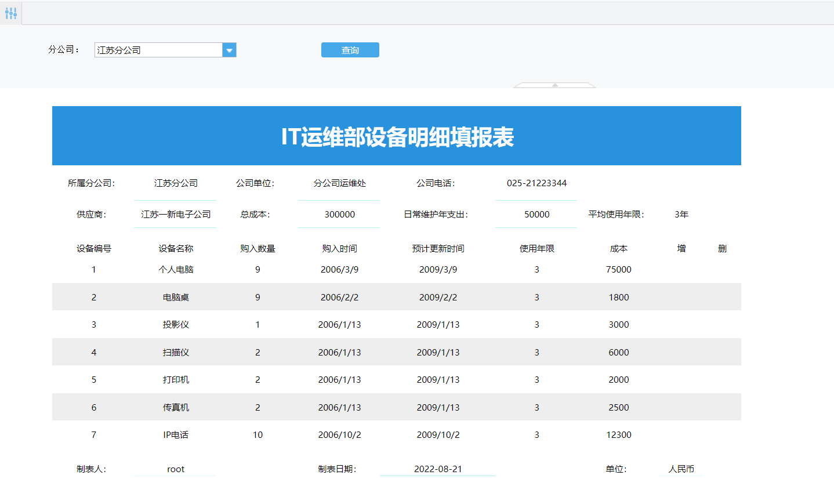Edit the 供应商 field 江苏一新电子公司
The height and width of the screenshot is (504, 834).
[175, 215]
